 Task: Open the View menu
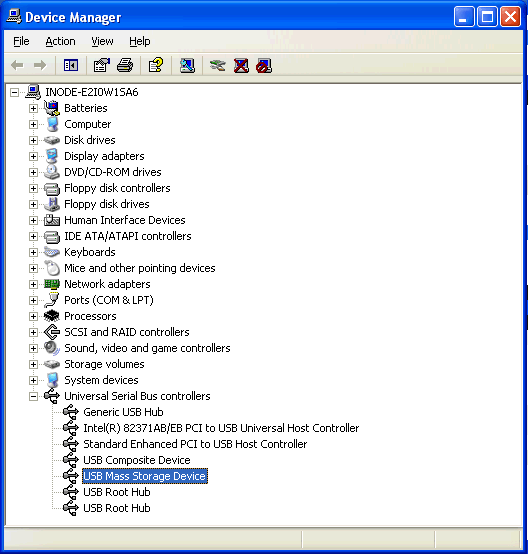(102, 41)
